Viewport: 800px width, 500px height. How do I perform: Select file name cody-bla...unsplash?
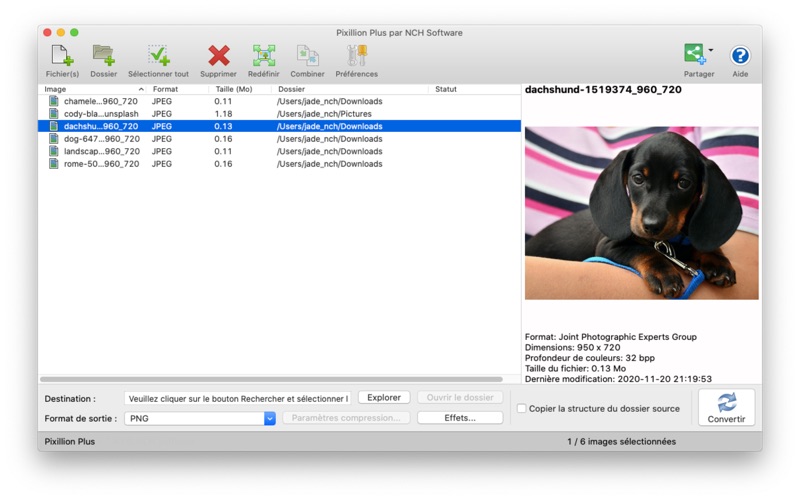[101, 114]
